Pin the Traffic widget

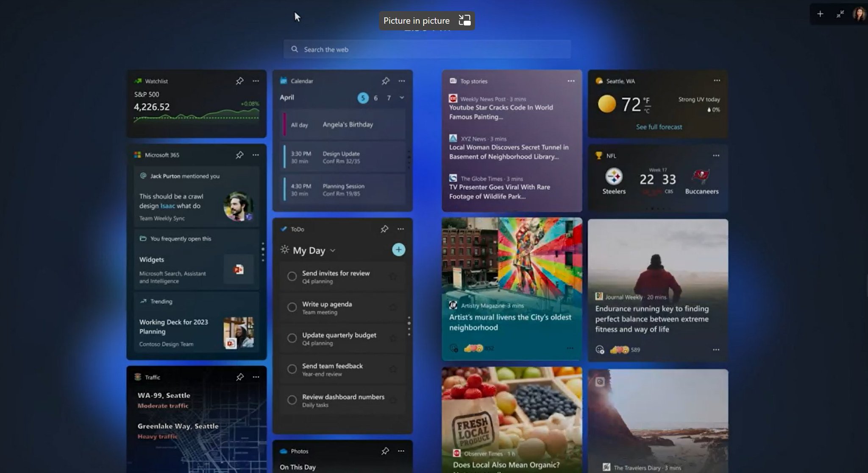[x=239, y=377]
